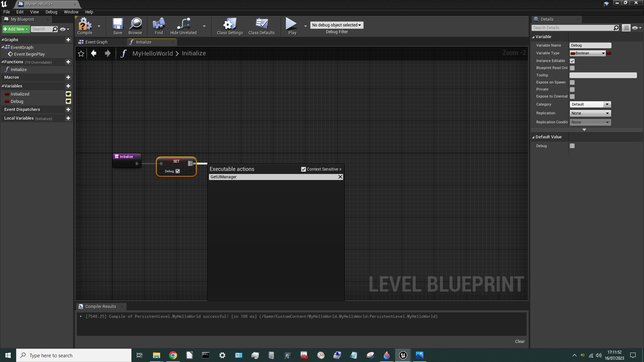Toggle Debug default value checkbox
The height and width of the screenshot is (362, 644).
click(x=572, y=146)
